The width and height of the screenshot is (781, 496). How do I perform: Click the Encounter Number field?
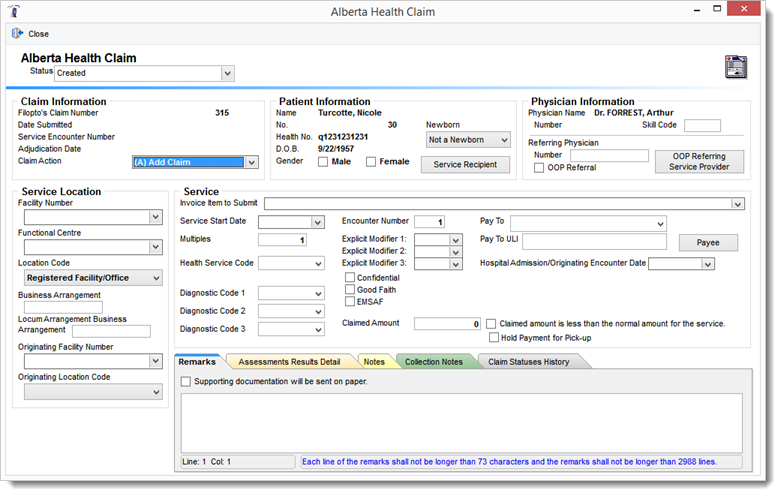429,222
